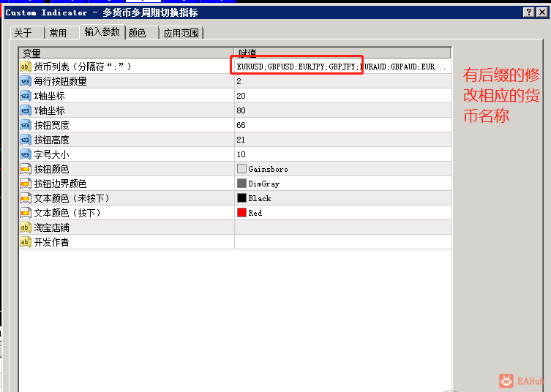
Task: Click the string icon beside 开发作者
Action: tap(26, 242)
